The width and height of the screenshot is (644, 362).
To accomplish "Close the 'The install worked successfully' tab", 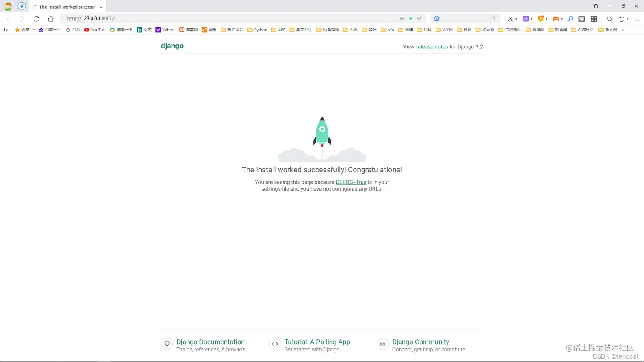I will (101, 7).
